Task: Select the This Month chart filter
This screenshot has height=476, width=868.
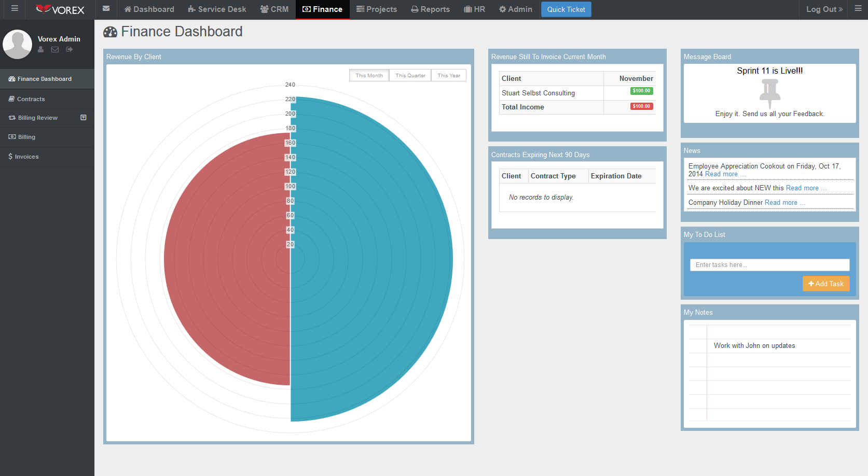Action: (369, 76)
